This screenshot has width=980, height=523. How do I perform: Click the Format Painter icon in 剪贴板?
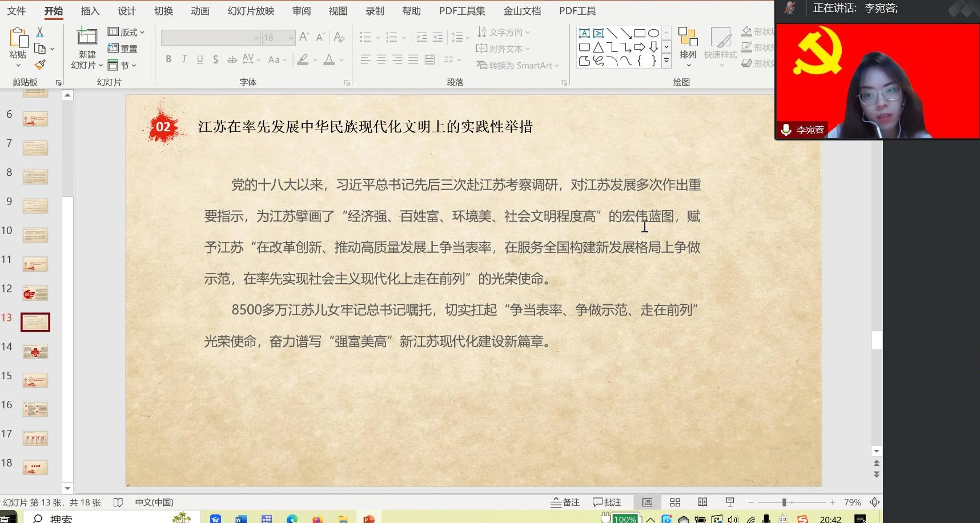tap(40, 65)
